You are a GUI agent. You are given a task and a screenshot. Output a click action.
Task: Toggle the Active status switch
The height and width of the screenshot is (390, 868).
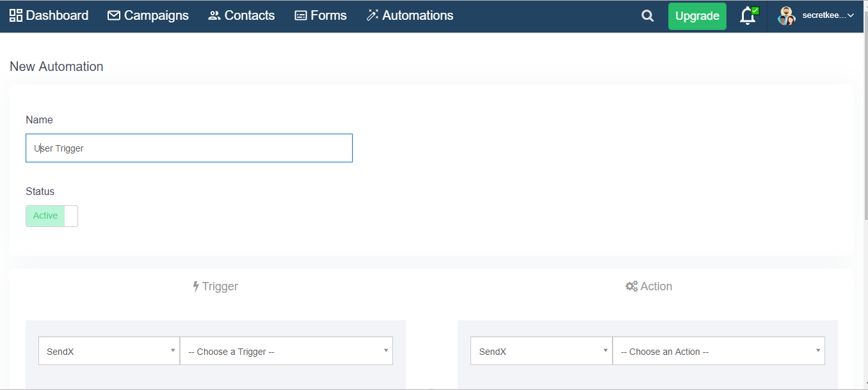pos(52,216)
